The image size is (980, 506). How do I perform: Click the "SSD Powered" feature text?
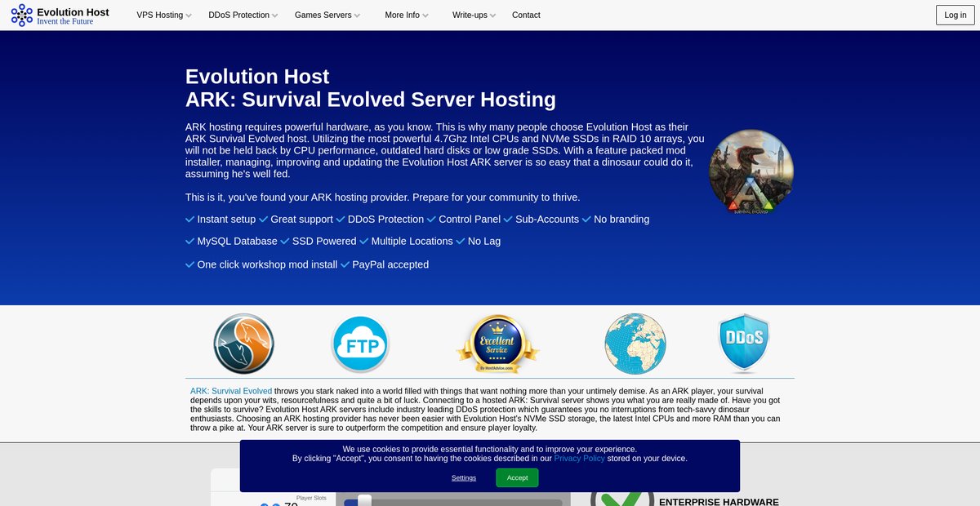324,242
